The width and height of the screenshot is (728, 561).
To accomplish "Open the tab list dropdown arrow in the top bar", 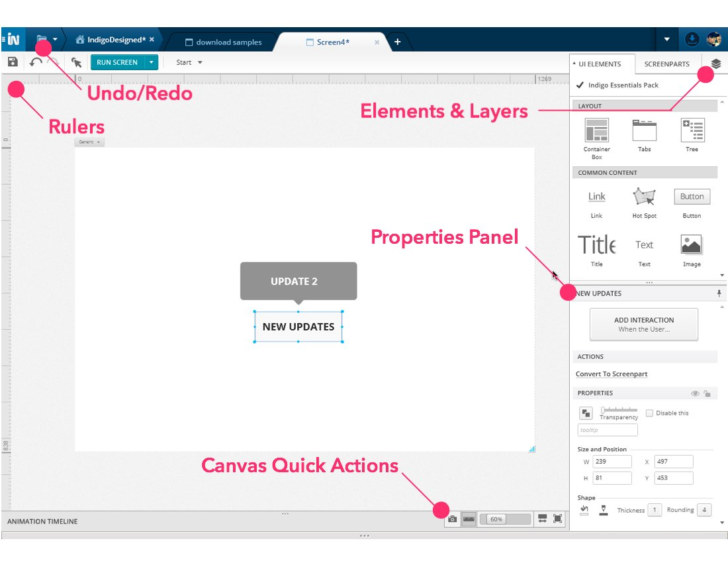I will tap(666, 40).
